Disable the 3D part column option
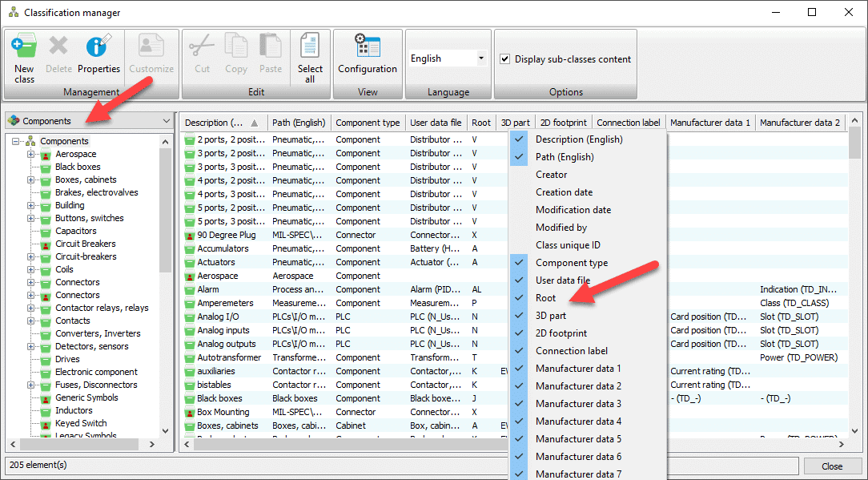The image size is (868, 480). click(550, 316)
